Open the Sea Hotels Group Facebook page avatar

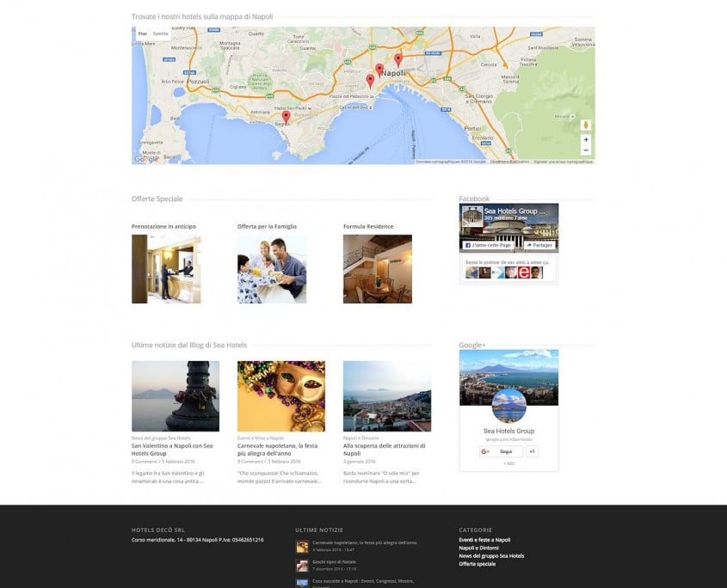472,217
